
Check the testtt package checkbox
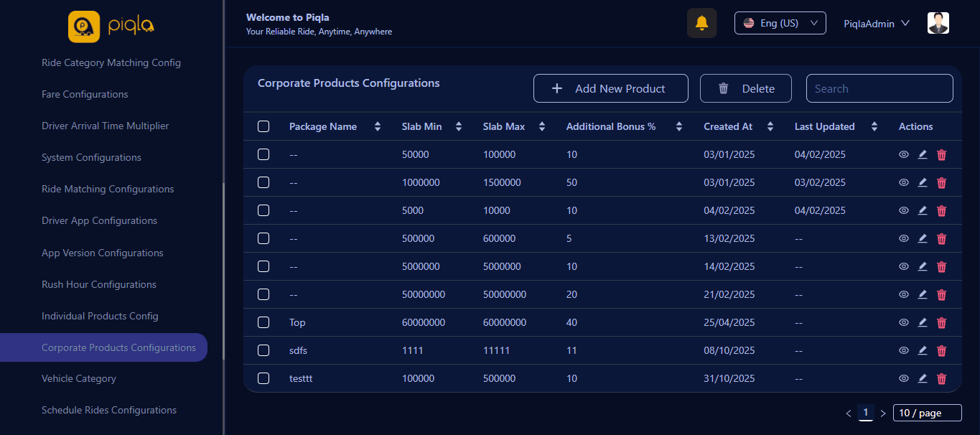263,378
